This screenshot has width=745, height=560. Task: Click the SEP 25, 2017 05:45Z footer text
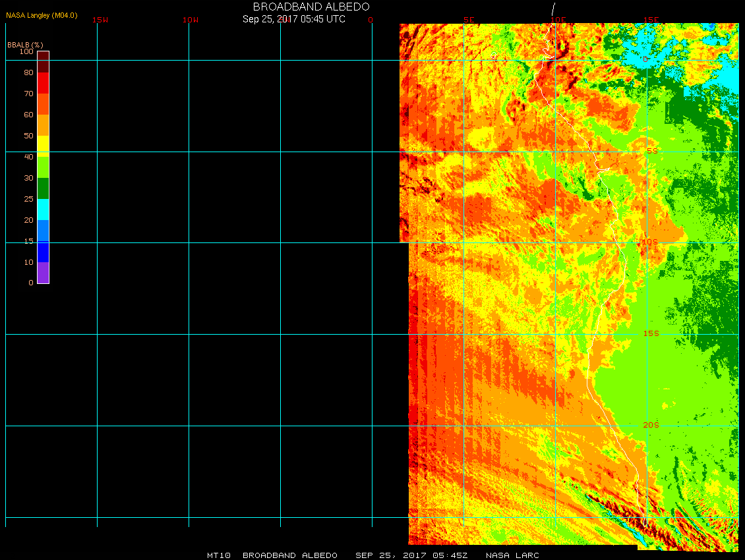point(411,555)
